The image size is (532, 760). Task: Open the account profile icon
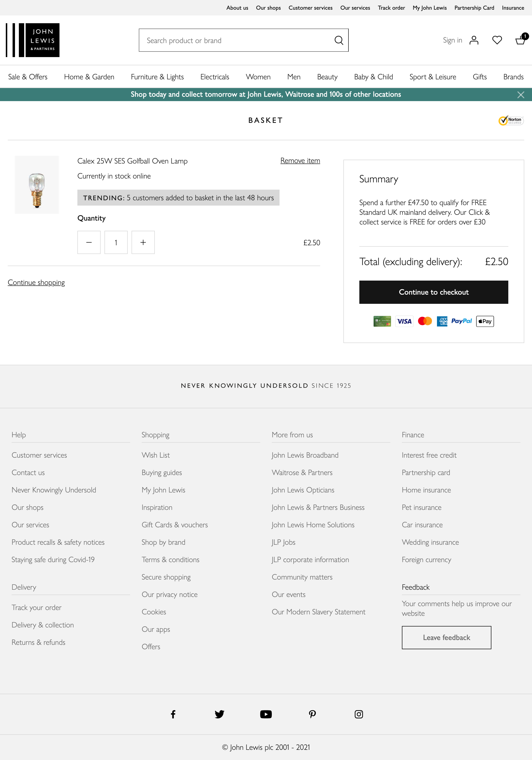(474, 40)
